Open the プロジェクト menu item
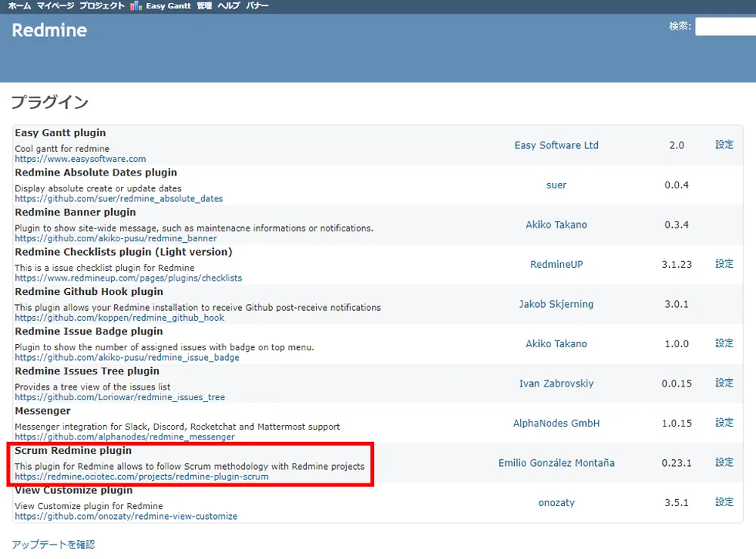 (102, 6)
